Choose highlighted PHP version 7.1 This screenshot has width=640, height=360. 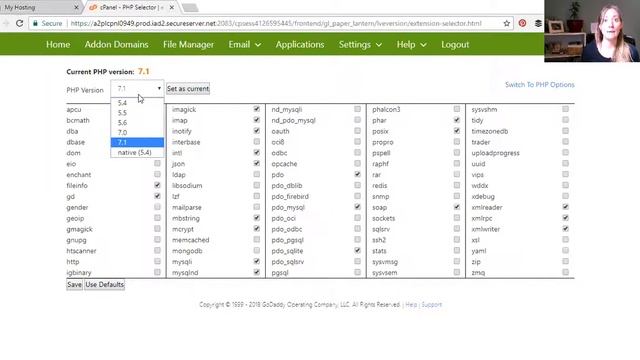137,142
